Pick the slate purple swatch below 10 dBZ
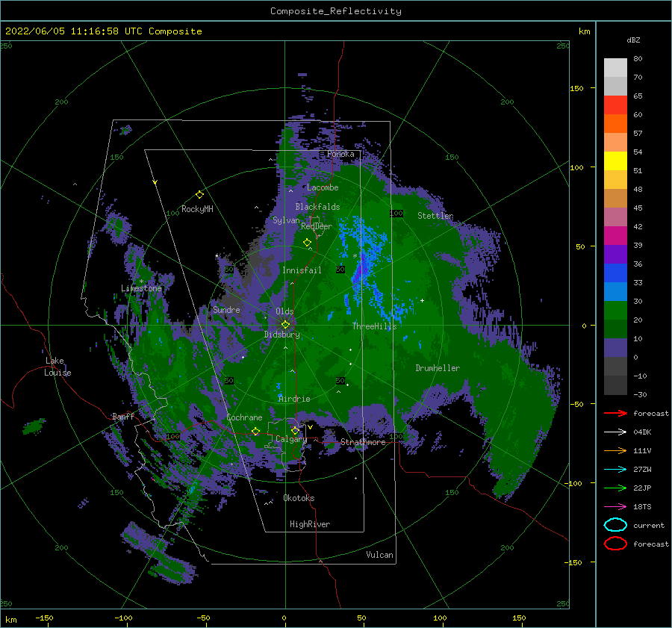The height and width of the screenshot is (628, 672). click(615, 347)
